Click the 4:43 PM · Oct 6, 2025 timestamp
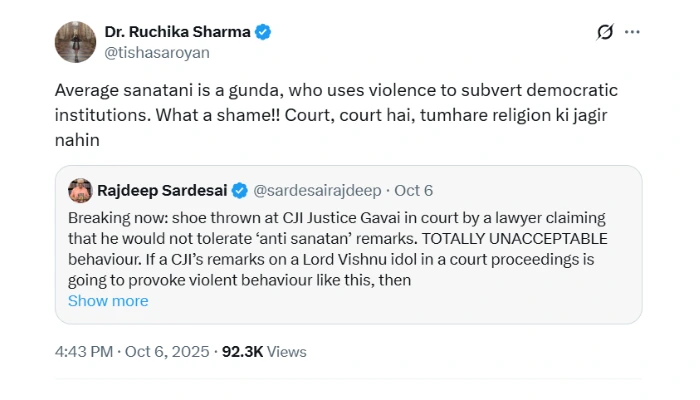700x400 pixels. [132, 352]
